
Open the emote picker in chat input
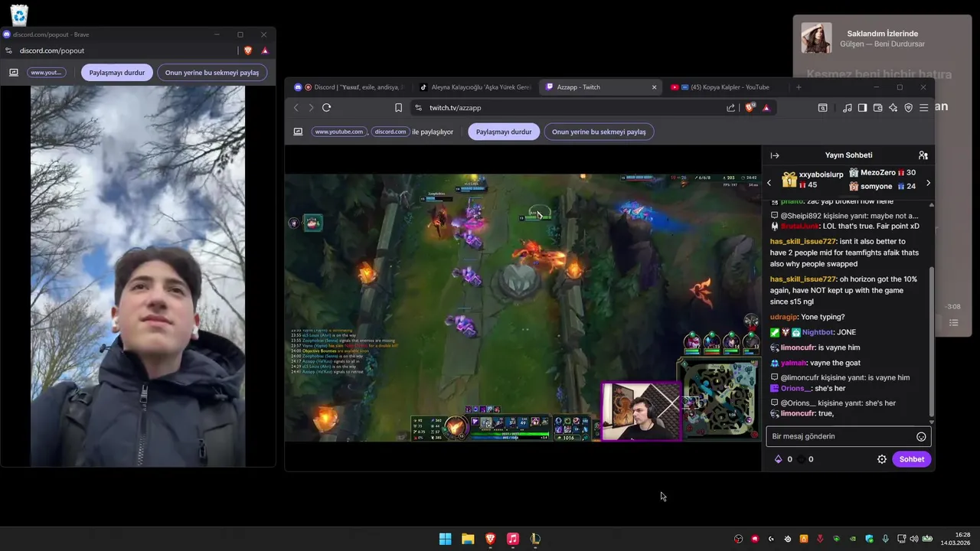click(921, 436)
